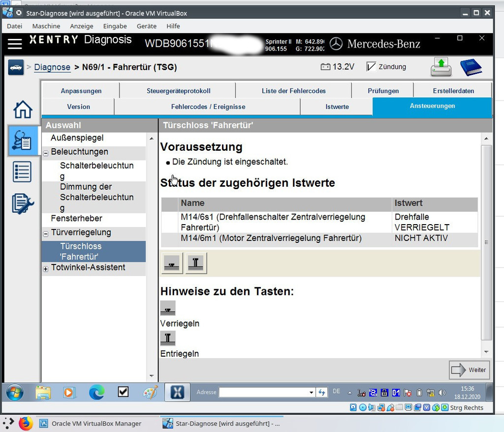This screenshot has width=504, height=432.
Task: Switch to Liste der Fehlercodes tab
Action: pyautogui.click(x=293, y=91)
